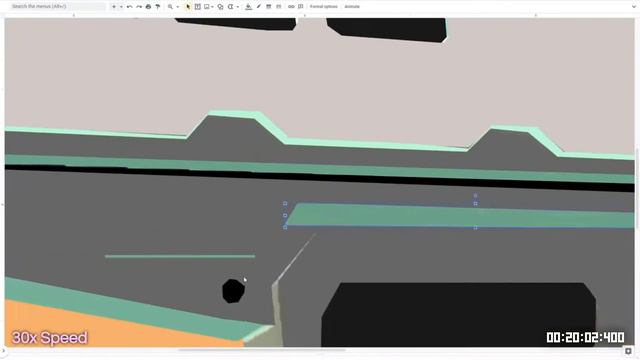The width and height of the screenshot is (640, 360).
Task: Print the presentation
Action: (x=148, y=7)
